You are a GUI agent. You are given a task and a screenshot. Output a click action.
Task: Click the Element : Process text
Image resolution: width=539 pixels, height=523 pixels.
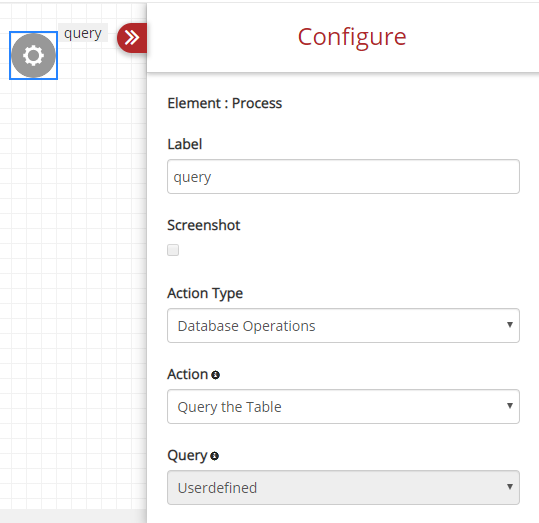coord(224,103)
